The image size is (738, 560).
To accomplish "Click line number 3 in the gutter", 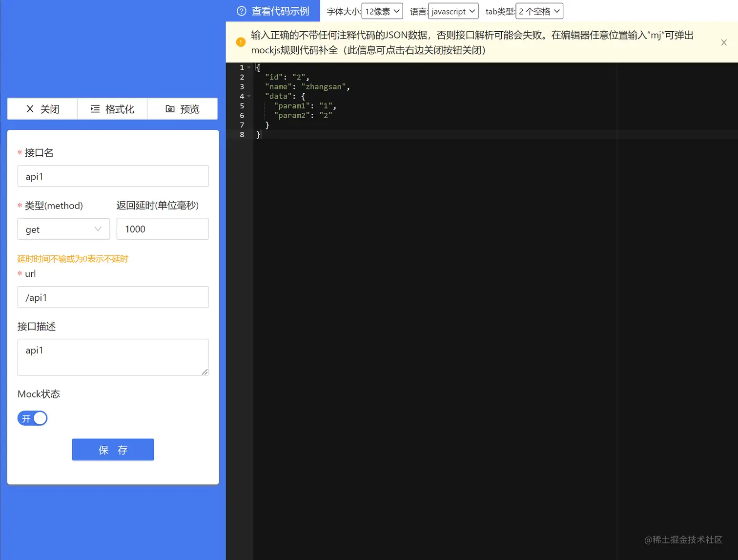I will [x=242, y=87].
